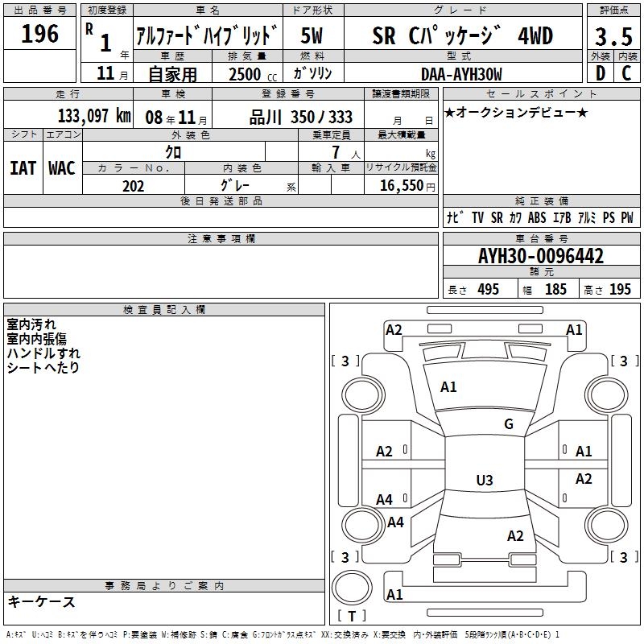Click the G mark on the windshield
Viewport: 644px width, 644px height.
point(509,424)
